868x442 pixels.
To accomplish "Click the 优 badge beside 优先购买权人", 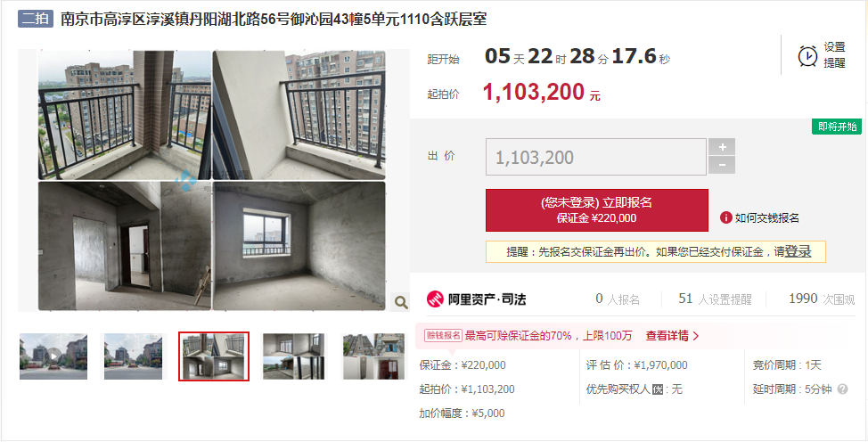I will (658, 389).
